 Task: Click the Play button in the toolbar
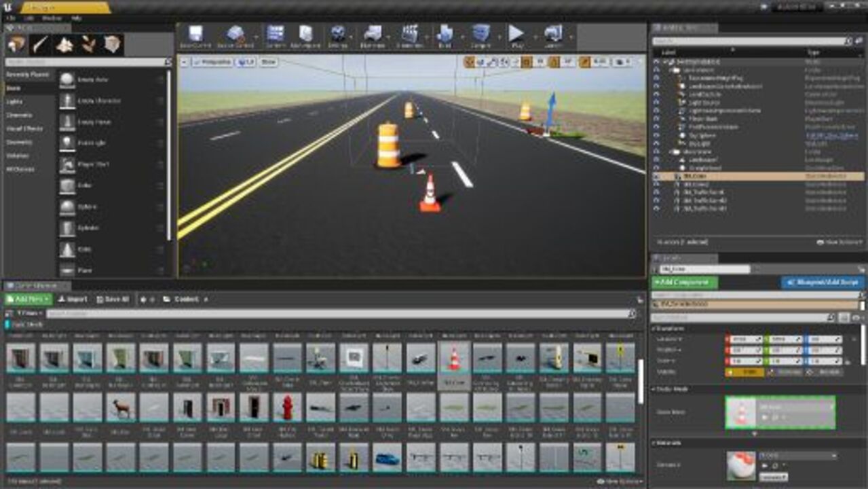(x=516, y=35)
